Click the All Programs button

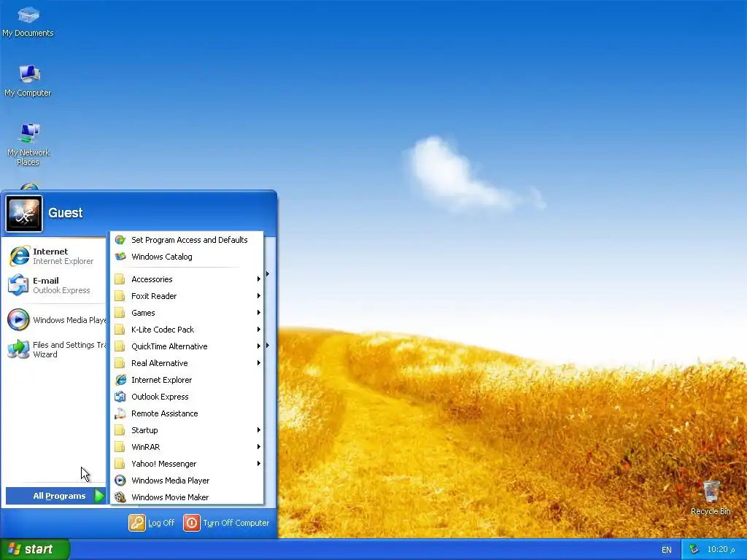point(55,496)
